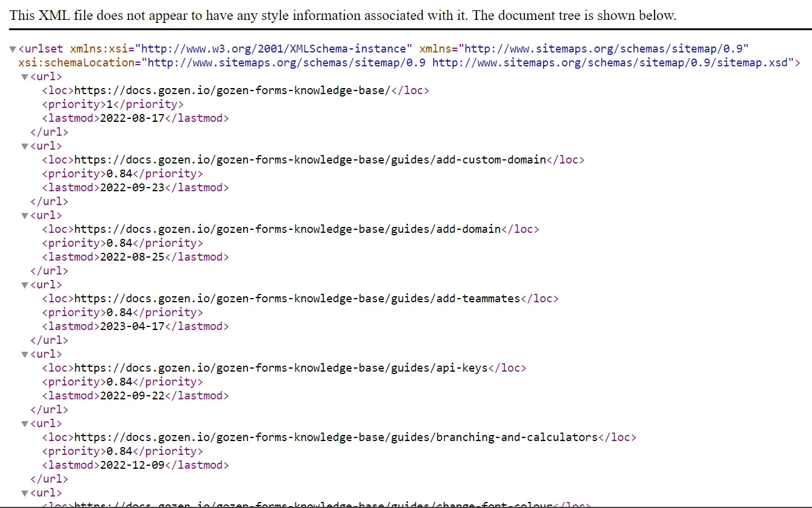Click the priority value 1 line

[x=113, y=104]
